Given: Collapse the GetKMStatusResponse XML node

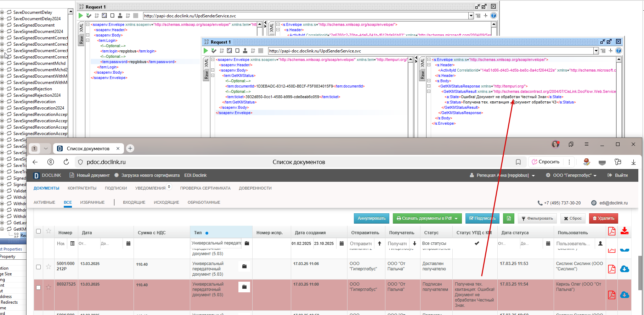Looking at the screenshot, I should click(x=429, y=86).
